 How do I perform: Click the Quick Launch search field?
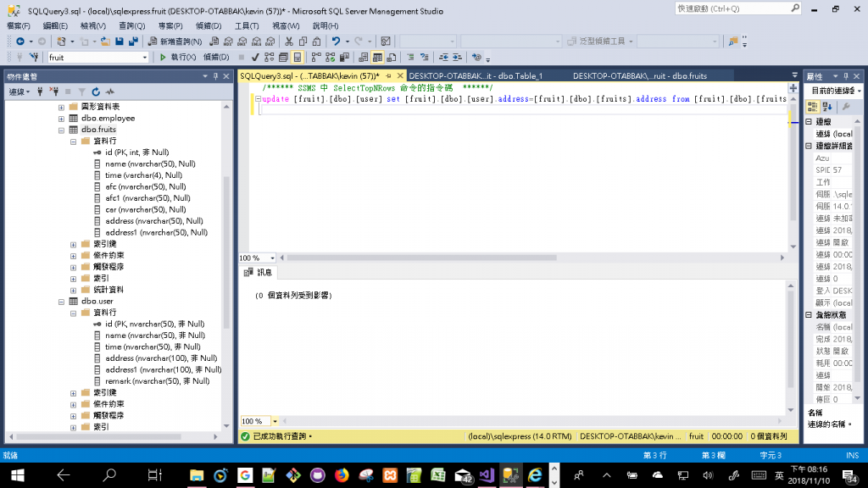coord(738,8)
